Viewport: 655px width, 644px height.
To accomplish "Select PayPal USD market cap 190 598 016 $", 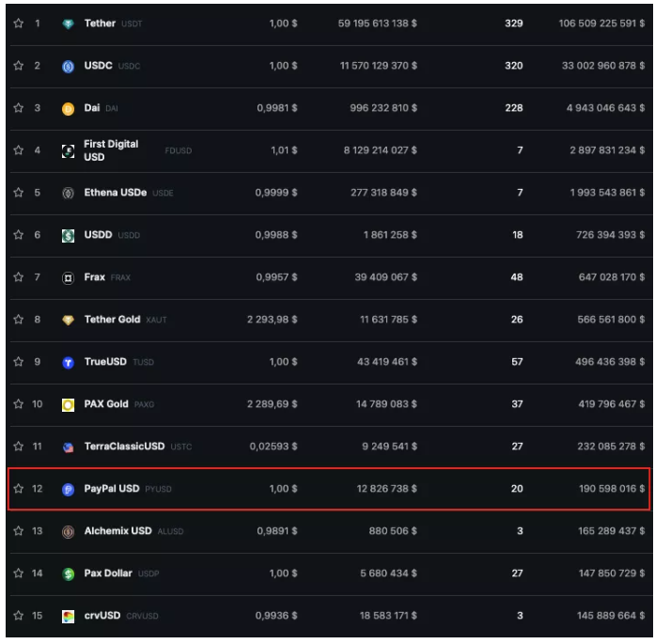I will [x=600, y=489].
